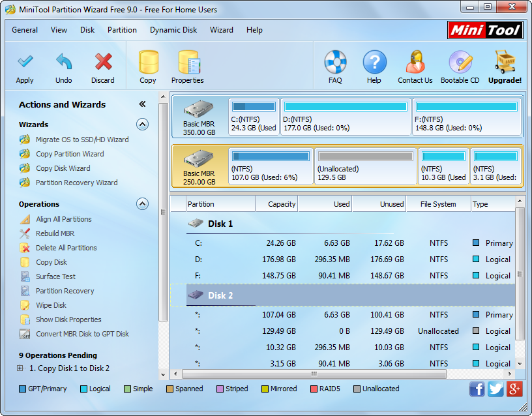The height and width of the screenshot is (416, 532).
Task: Open the Facebook share icon
Action: pyautogui.click(x=477, y=389)
